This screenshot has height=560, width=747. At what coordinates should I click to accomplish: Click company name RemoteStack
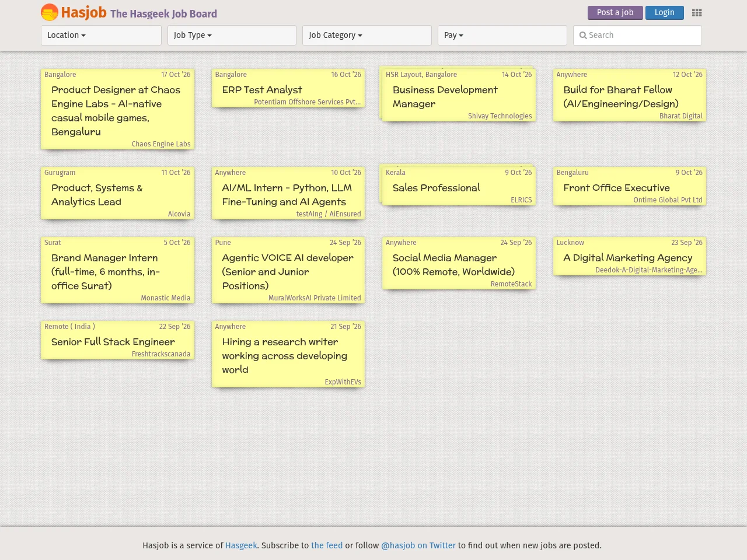511,284
